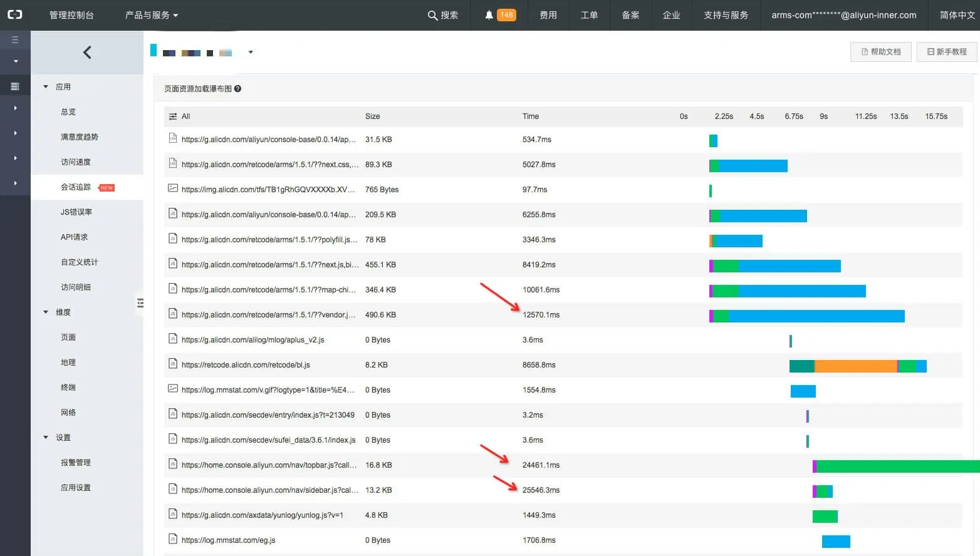
Task: Open 企业 in the top menu
Action: coord(671,15)
